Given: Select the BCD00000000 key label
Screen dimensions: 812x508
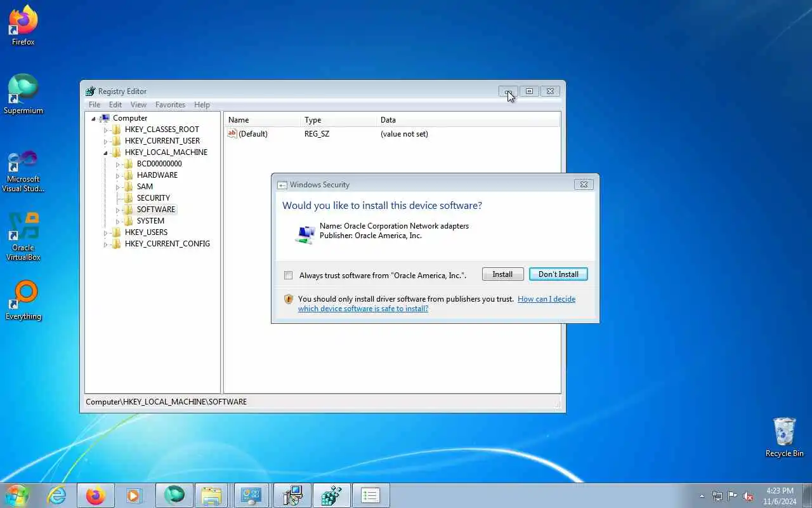Looking at the screenshot, I should tap(159, 164).
